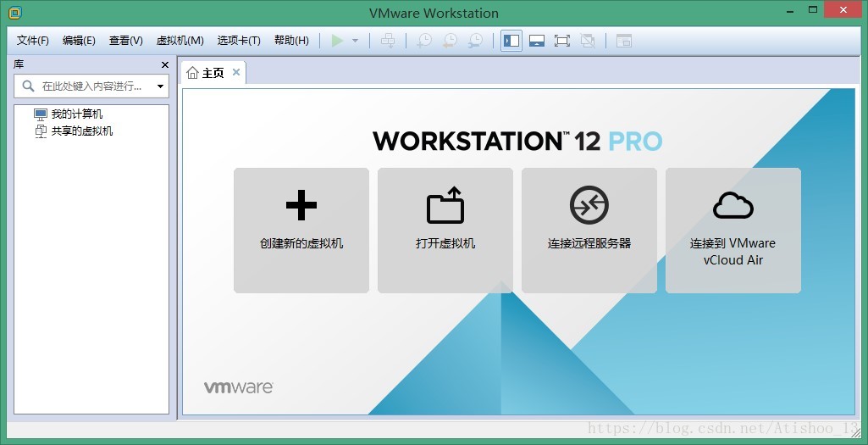Image resolution: width=868 pixels, height=445 pixels.
Task: Click the Unity mode toolbar icon
Action: [588, 41]
